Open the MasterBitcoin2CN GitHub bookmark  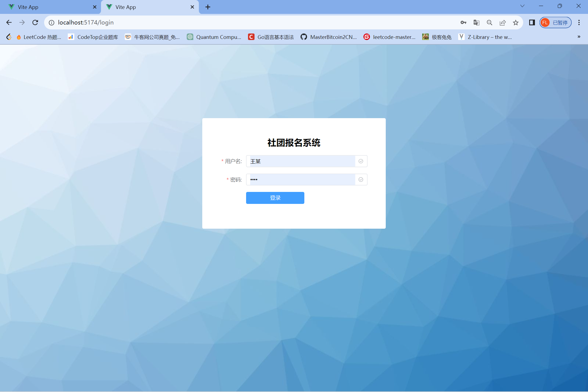329,37
